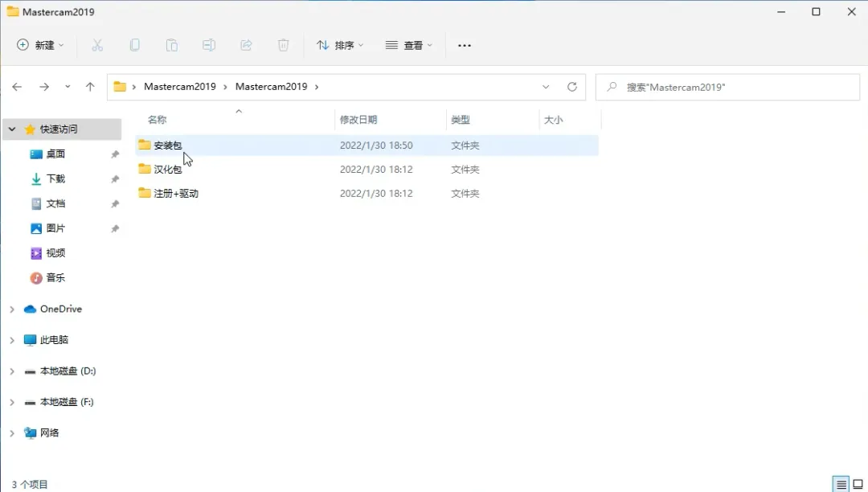Select the 注册+驱动 folder name
The height and width of the screenshot is (492, 868).
coord(176,193)
